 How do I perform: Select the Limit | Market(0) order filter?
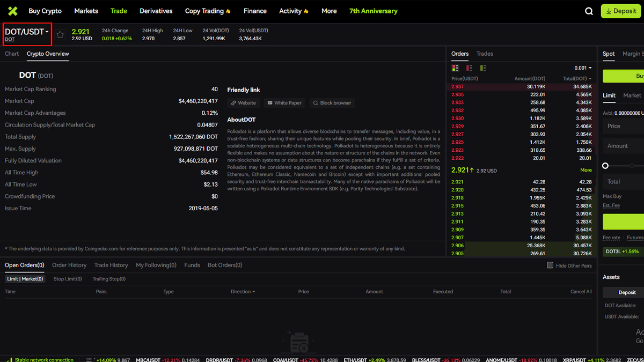(x=25, y=279)
